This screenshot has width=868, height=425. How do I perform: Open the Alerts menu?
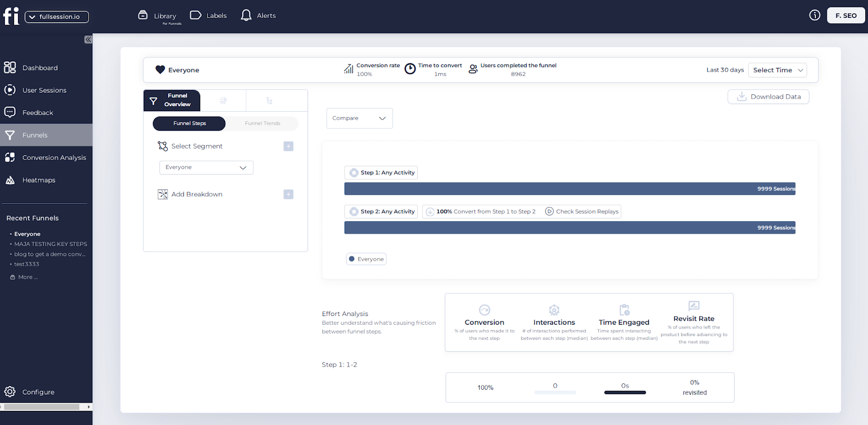[x=266, y=16]
